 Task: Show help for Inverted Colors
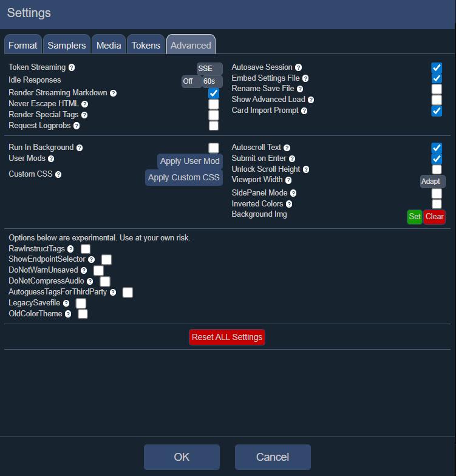point(289,204)
